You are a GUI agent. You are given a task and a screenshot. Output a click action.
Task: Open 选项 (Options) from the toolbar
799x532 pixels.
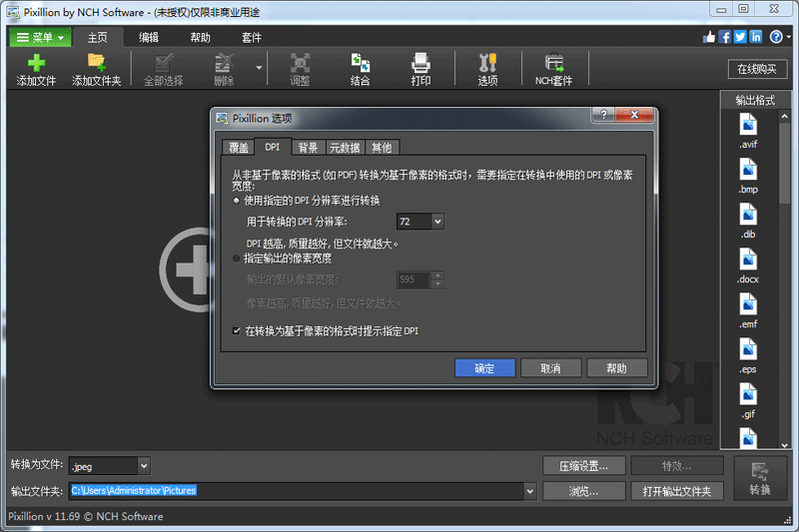pyautogui.click(x=487, y=63)
